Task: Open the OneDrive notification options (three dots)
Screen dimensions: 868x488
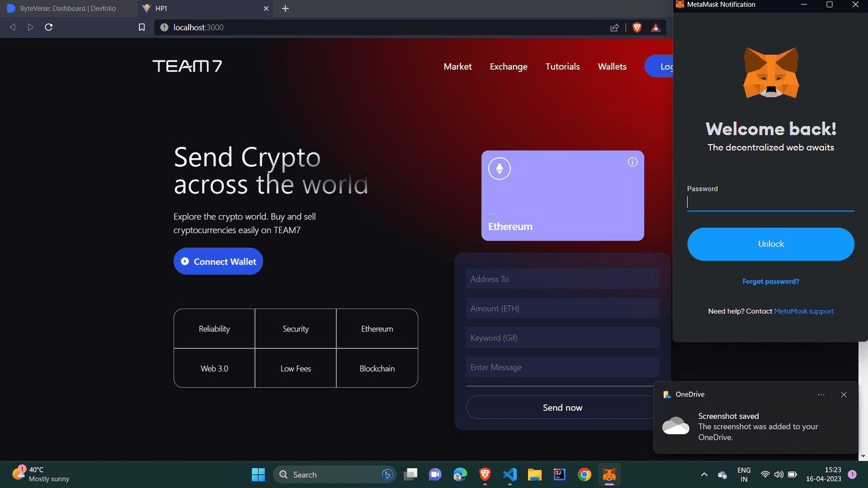Action: tap(821, 395)
